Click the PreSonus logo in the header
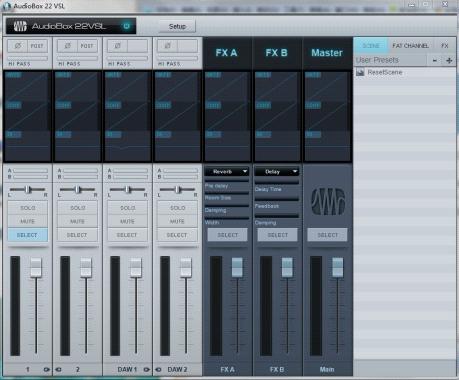The image size is (459, 380). click(20, 26)
